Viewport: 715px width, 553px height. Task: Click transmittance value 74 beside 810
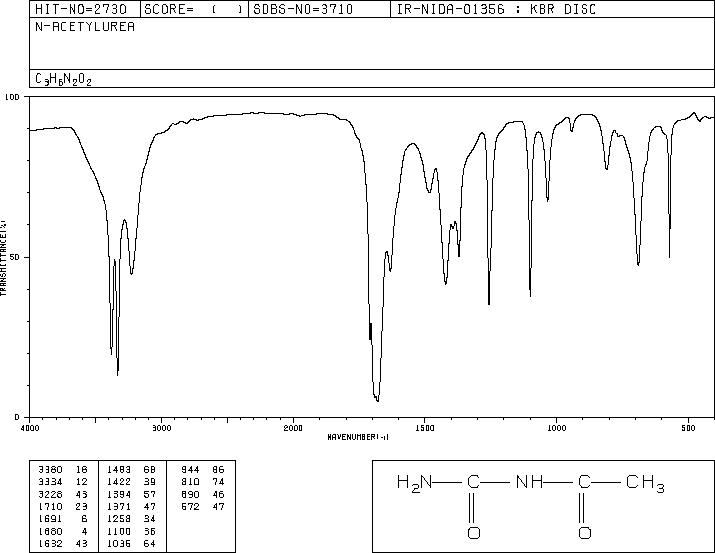pos(218,482)
